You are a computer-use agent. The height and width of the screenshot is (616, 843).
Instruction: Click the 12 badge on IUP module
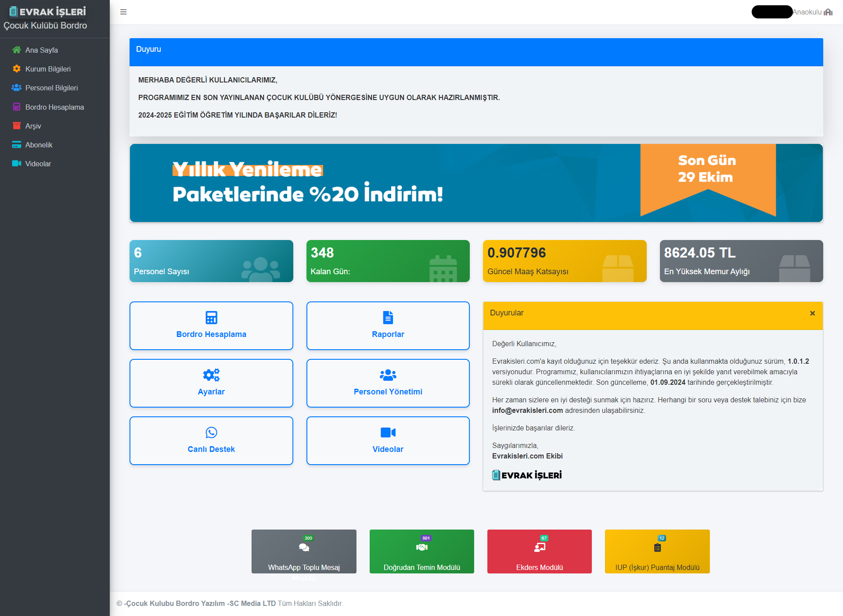662,538
